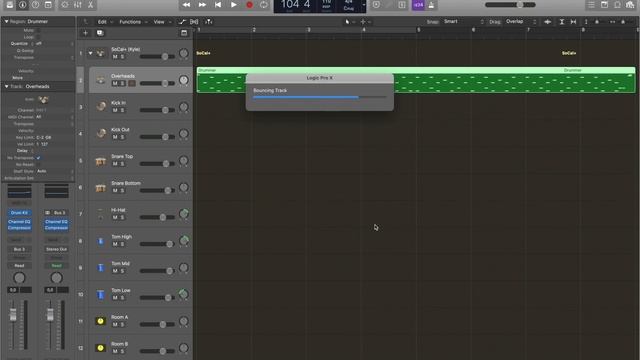Click the Global Tracks button
640x360 pixels.
click(184, 33)
